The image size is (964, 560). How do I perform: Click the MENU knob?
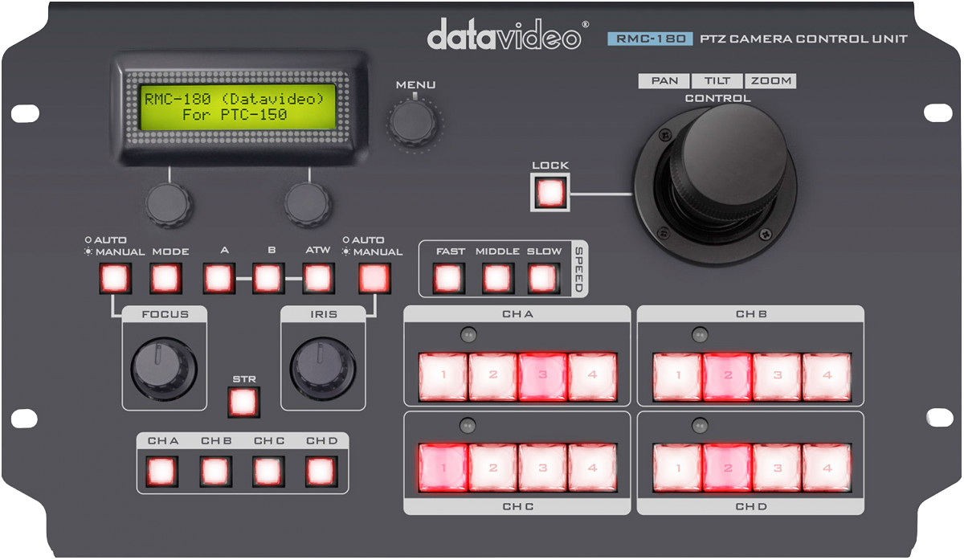point(414,121)
